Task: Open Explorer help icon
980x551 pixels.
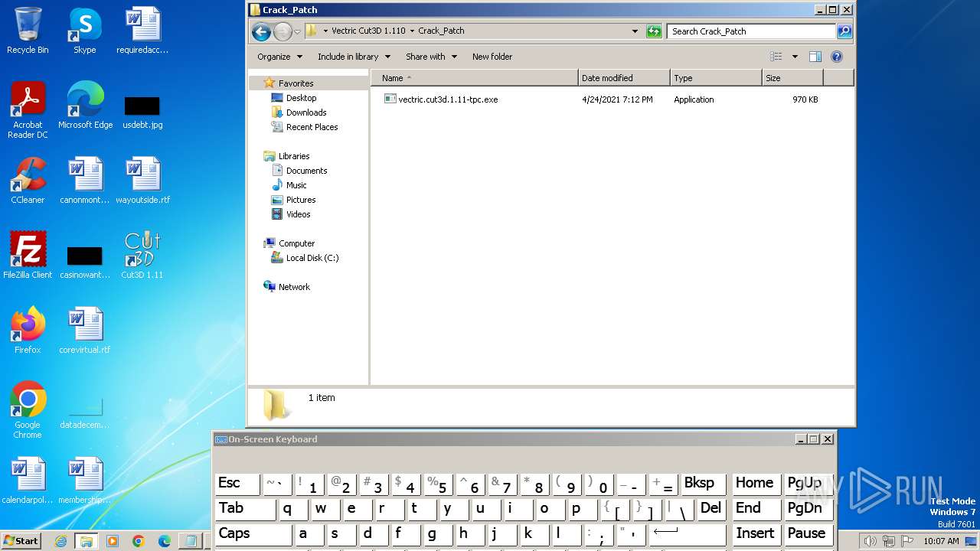Action: (837, 57)
